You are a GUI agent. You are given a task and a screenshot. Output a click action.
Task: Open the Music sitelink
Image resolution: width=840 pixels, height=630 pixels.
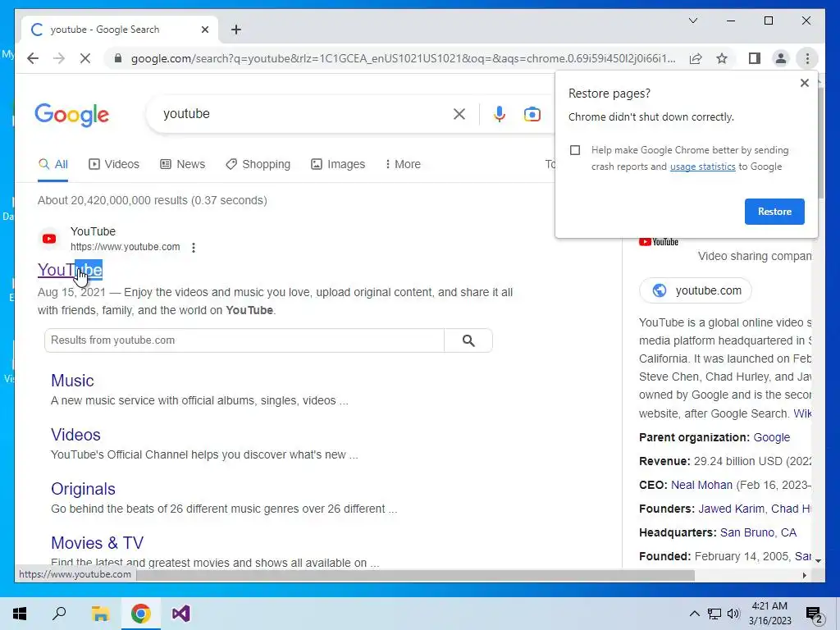click(x=72, y=381)
